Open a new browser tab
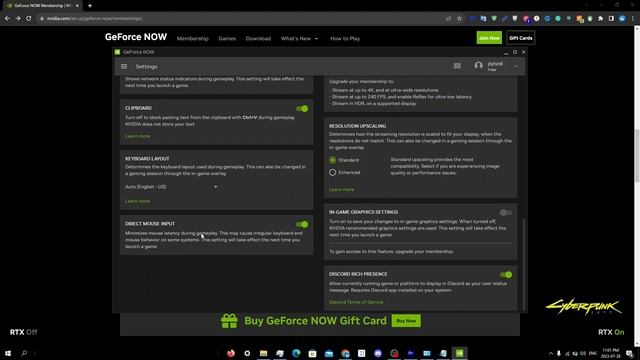 90,6
